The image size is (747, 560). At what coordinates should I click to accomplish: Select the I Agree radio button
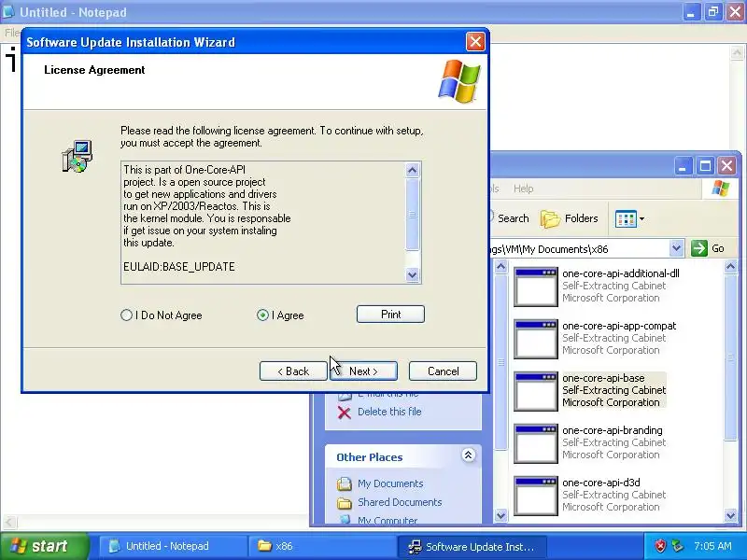pyautogui.click(x=262, y=315)
